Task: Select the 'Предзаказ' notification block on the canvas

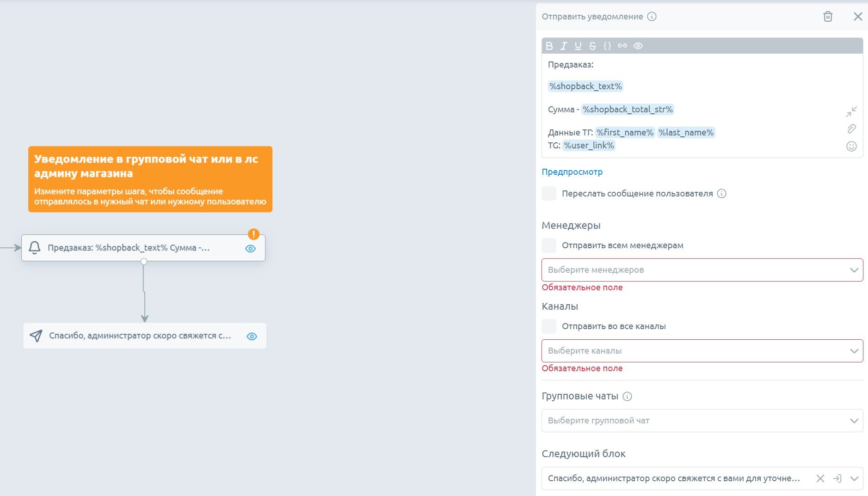Action: click(143, 248)
